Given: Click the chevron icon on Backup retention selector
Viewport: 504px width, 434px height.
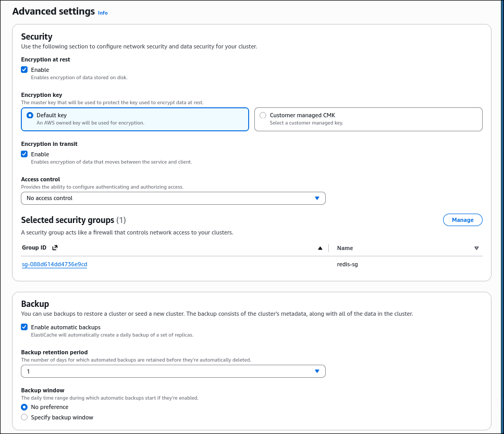Looking at the screenshot, I should pyautogui.click(x=317, y=371).
